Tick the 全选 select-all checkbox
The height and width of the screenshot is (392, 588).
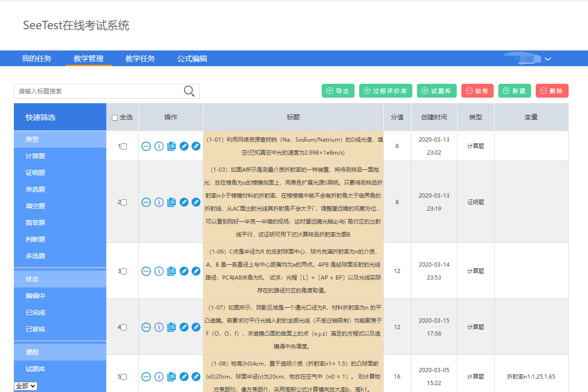pyautogui.click(x=115, y=118)
